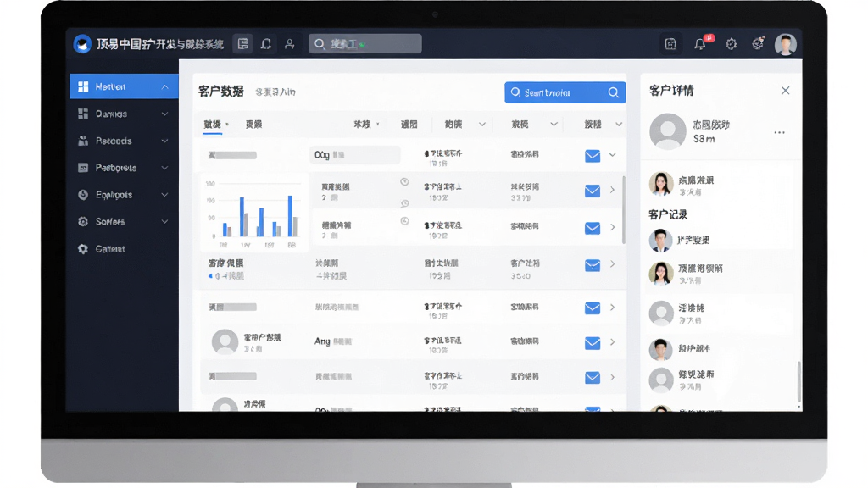Expand the Sorfers sidebar chevron
868x488 pixels.
[165, 222]
